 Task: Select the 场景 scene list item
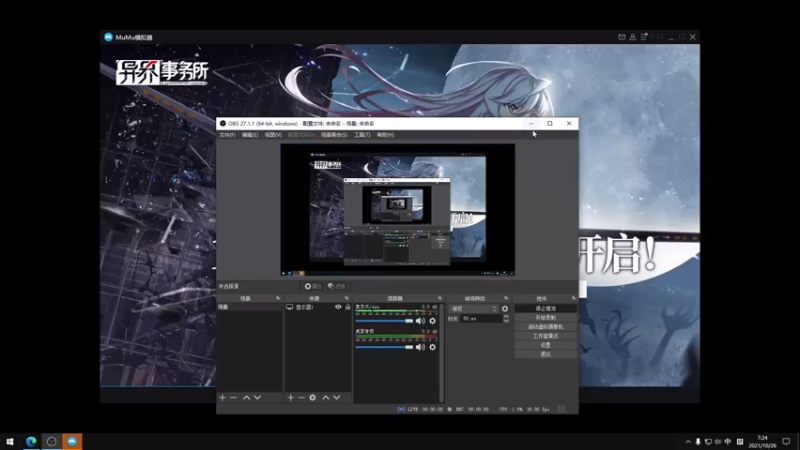pyautogui.click(x=249, y=307)
